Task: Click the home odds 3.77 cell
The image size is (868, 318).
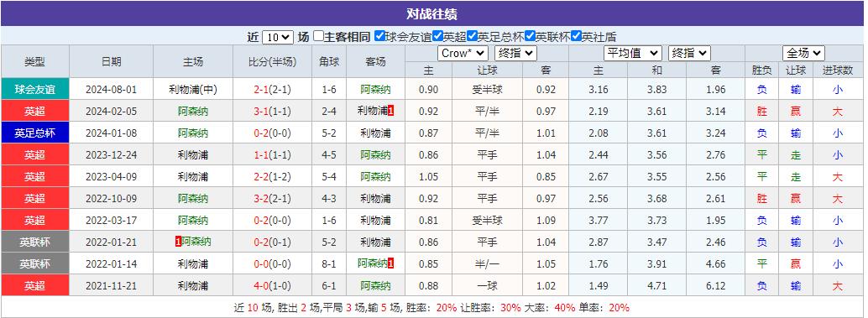Action: [599, 220]
